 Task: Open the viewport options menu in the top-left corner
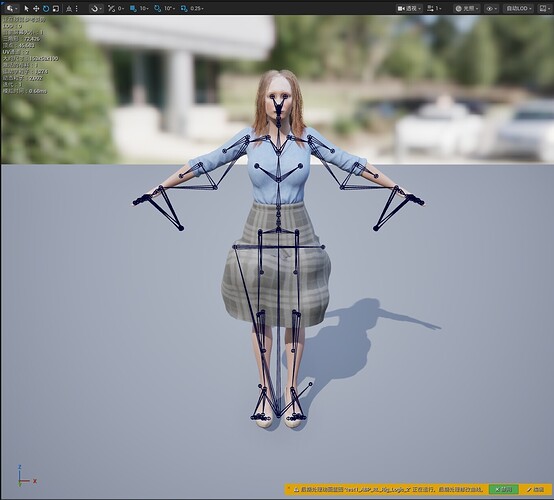pos(11,8)
